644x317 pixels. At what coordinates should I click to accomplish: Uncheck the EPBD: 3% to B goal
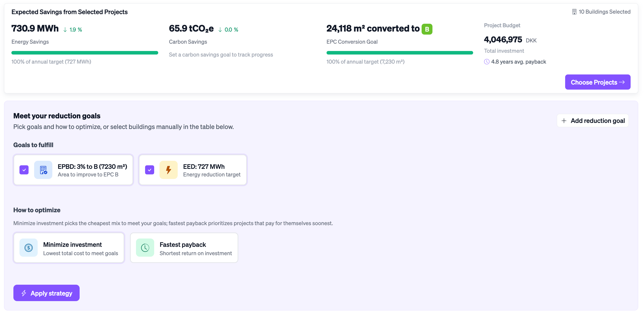[x=24, y=170]
